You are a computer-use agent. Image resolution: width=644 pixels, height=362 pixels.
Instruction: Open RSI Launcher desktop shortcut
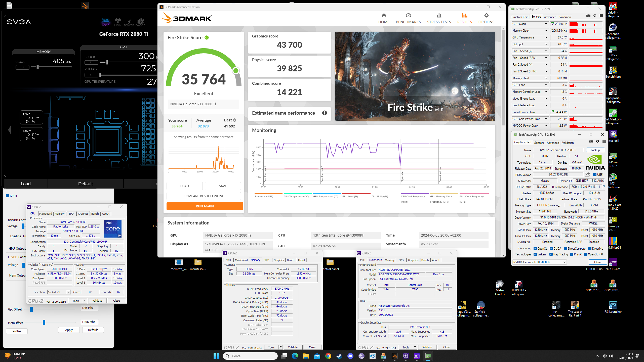(613, 307)
